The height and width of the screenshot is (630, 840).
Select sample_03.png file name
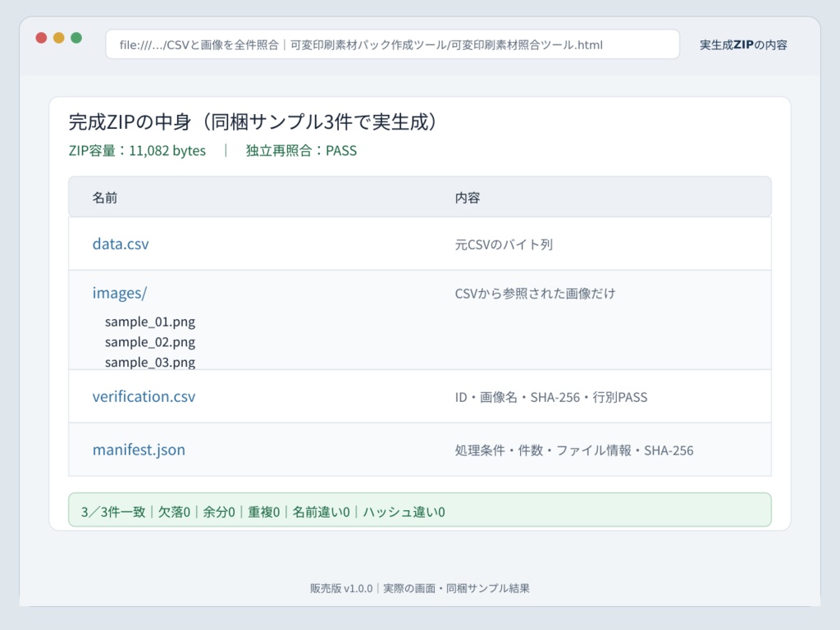click(150, 363)
